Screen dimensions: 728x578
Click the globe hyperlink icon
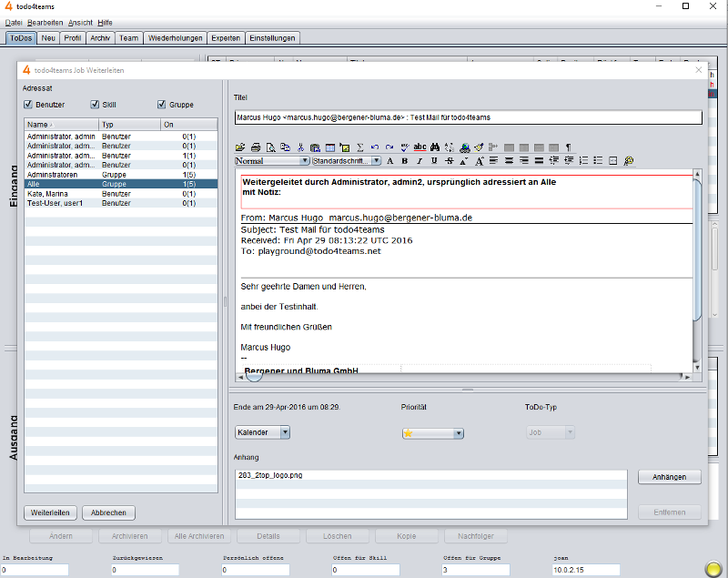pyautogui.click(x=464, y=147)
